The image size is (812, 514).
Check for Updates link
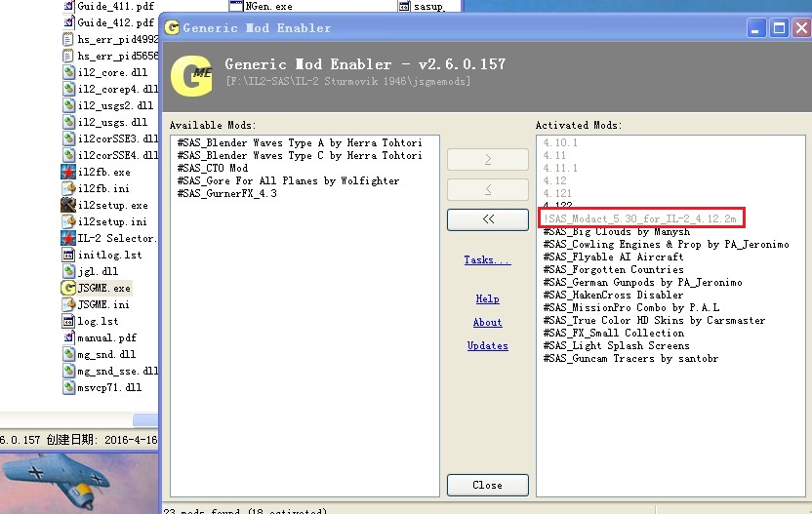[x=487, y=345]
